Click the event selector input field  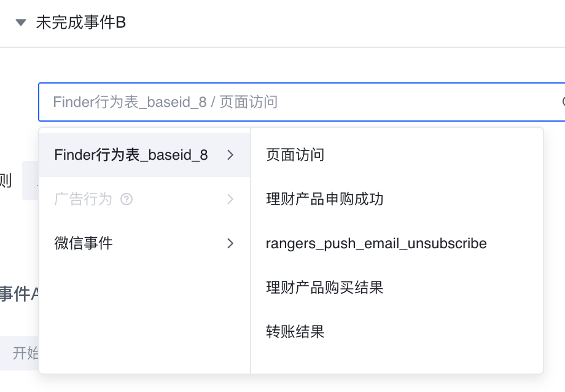coord(295,102)
